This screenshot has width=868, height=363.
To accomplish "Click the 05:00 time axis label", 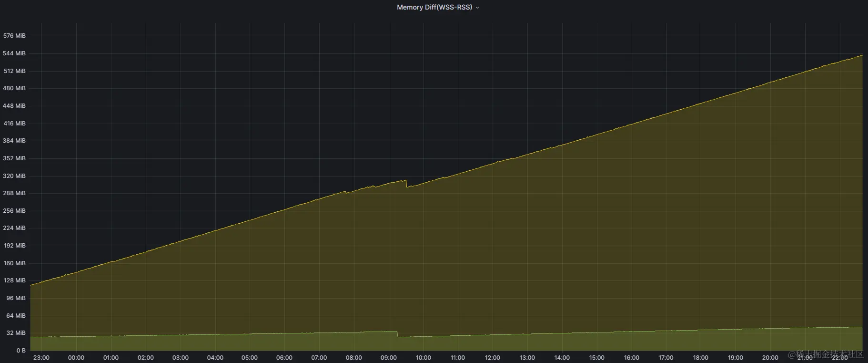I will 250,358.
